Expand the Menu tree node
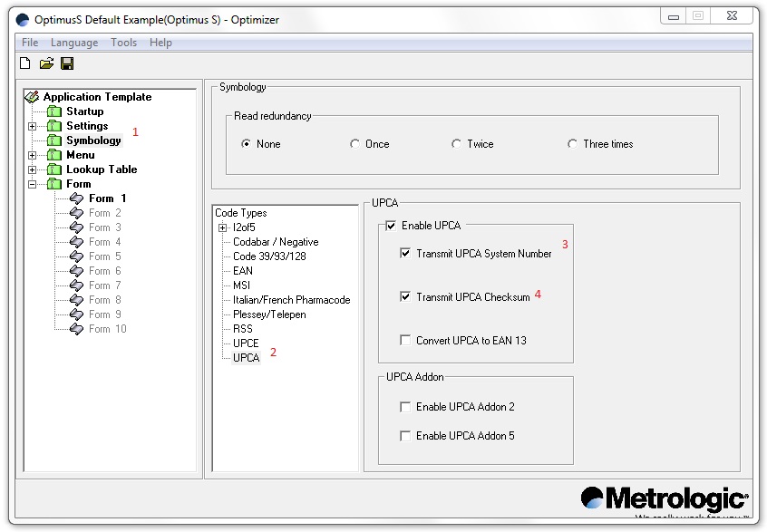The image size is (767, 532). tap(33, 156)
